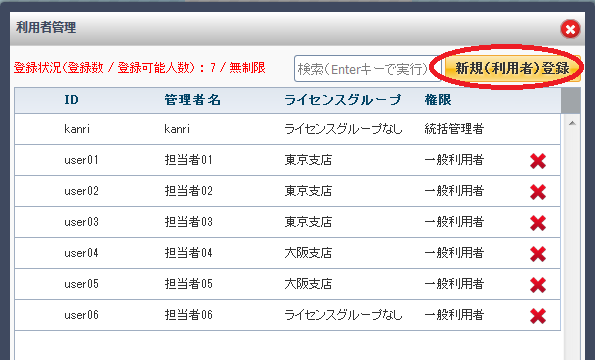Delete user04 with its red X icon
This screenshot has width=595, height=360.
pos(538,254)
